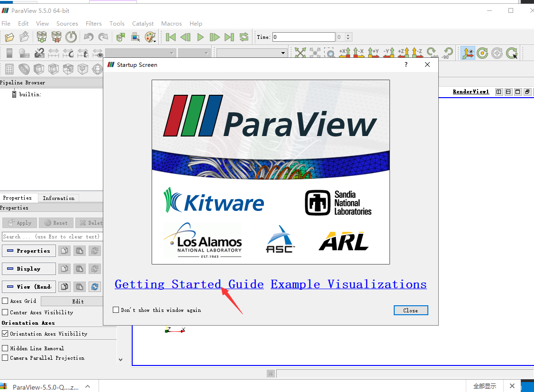Viewport: 534px width, 392px height.
Task: Click the Disconnect from server icon
Action: 56,37
